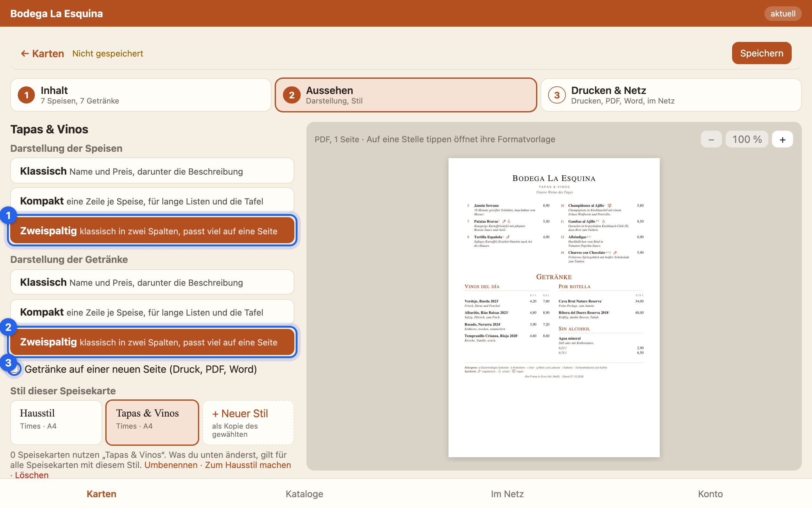The image size is (812, 508).
Task: Click the Umbenennen link
Action: 171,465
